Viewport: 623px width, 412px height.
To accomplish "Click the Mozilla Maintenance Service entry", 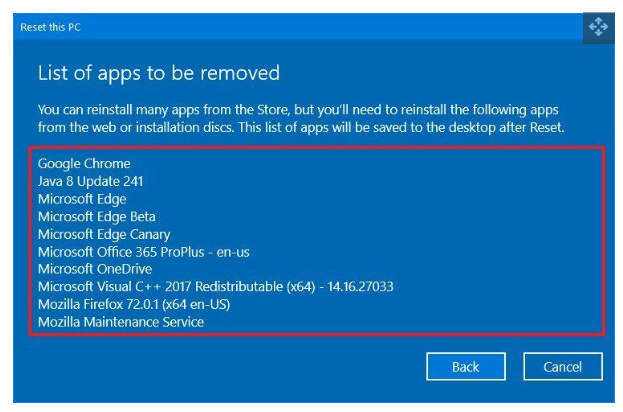I will 121,322.
